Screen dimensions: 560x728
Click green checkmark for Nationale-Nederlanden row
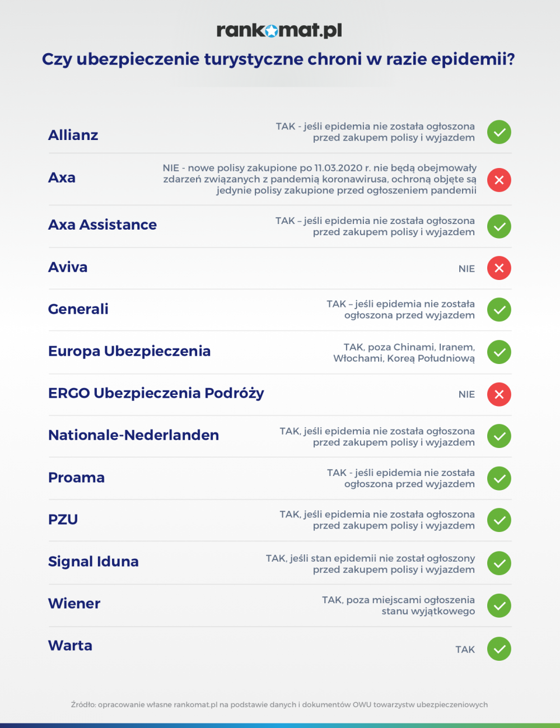click(499, 436)
